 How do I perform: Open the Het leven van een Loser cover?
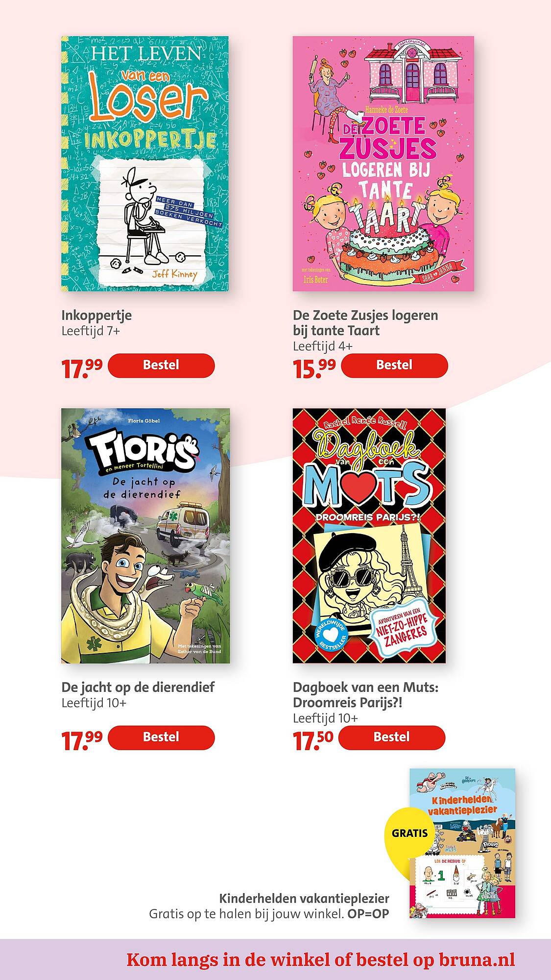[145, 164]
